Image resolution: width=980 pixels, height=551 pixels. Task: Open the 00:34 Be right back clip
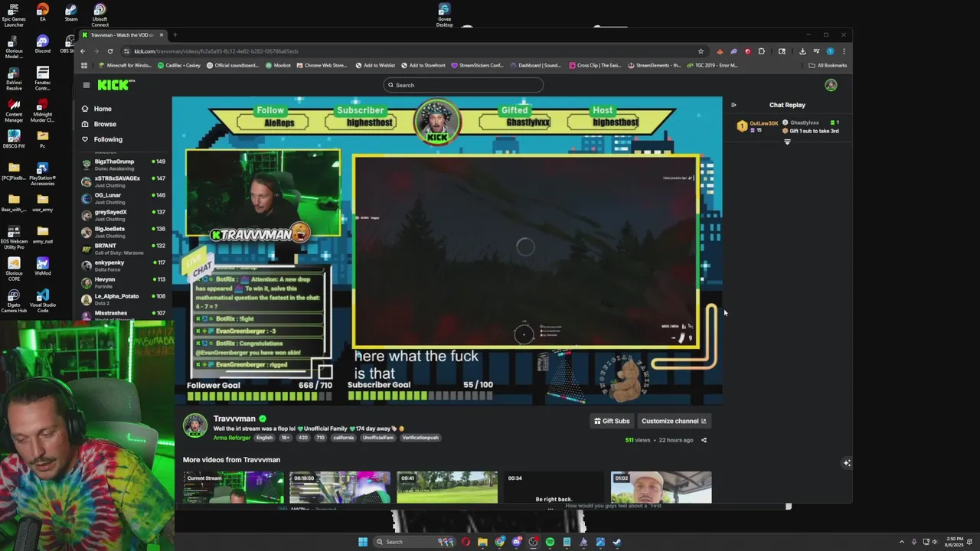(554, 487)
